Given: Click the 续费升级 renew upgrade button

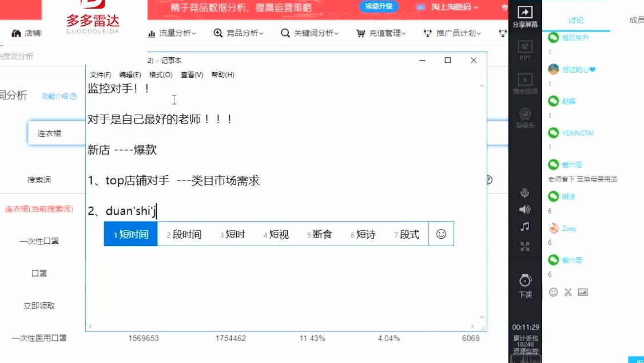Looking at the screenshot, I should click(379, 6).
